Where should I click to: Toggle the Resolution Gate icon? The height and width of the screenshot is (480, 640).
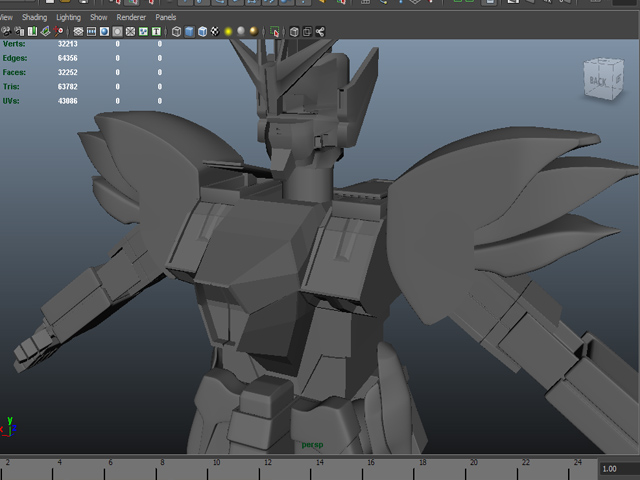(x=104, y=31)
